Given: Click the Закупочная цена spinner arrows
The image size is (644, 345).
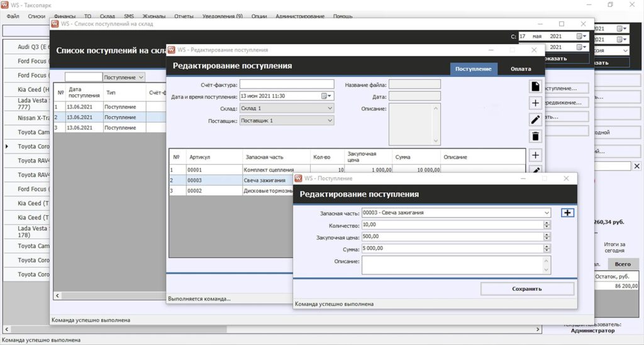Looking at the screenshot, I should pos(547,237).
